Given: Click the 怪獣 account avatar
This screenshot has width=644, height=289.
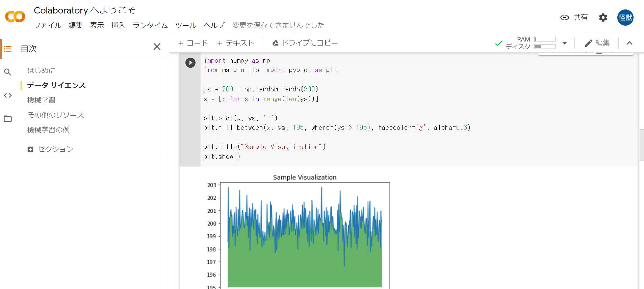Looking at the screenshot, I should [625, 18].
